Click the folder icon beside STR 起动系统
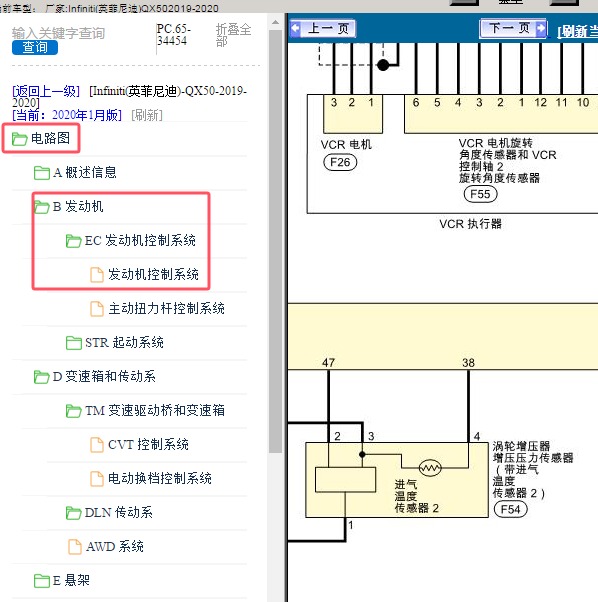 click(x=73, y=343)
